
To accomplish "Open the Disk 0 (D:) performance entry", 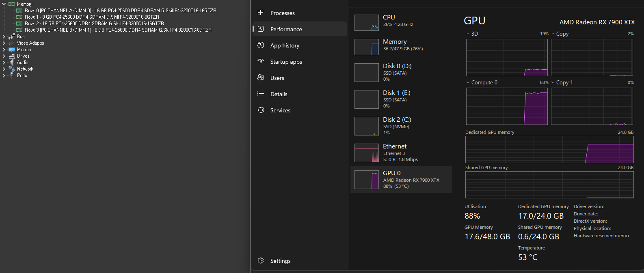I will click(x=401, y=73).
